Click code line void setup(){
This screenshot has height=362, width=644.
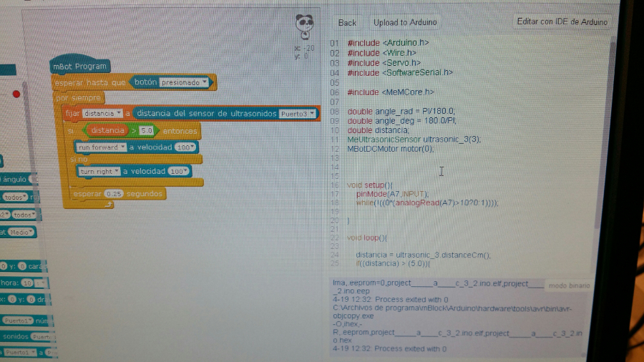tap(370, 185)
